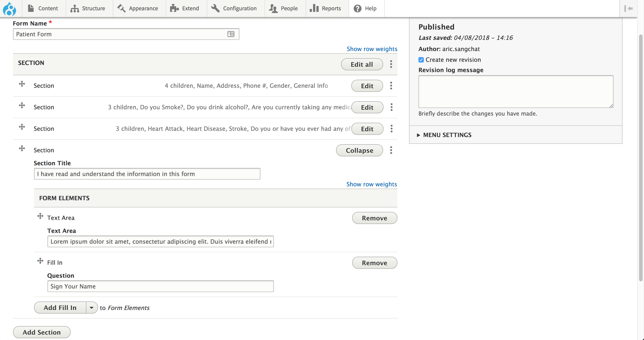The image size is (644, 340).
Task: Remove the Text Area form element
Action: tap(374, 218)
